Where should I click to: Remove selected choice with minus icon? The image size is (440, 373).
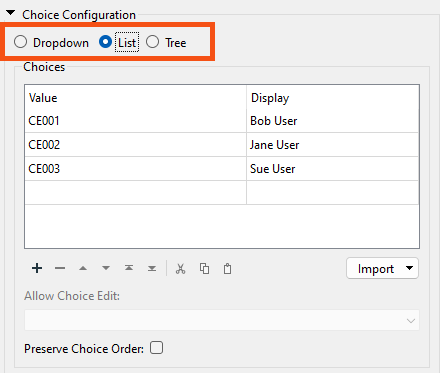pos(60,268)
